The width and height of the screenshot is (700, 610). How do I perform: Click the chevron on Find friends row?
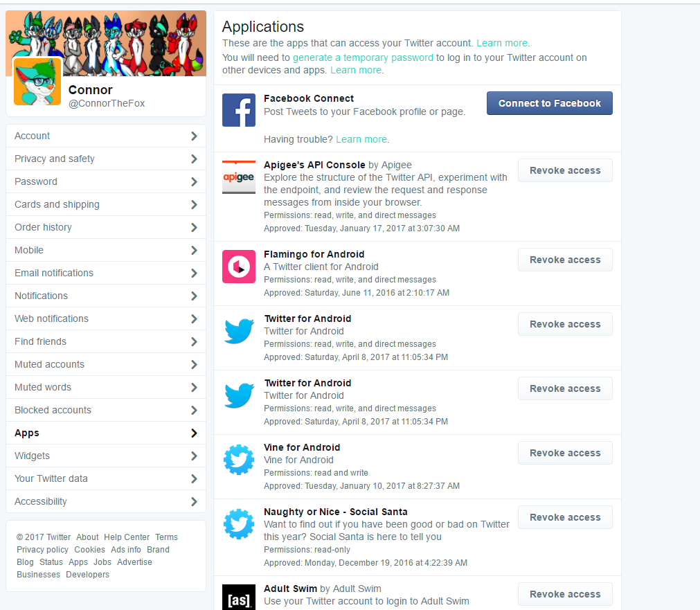pyautogui.click(x=194, y=341)
